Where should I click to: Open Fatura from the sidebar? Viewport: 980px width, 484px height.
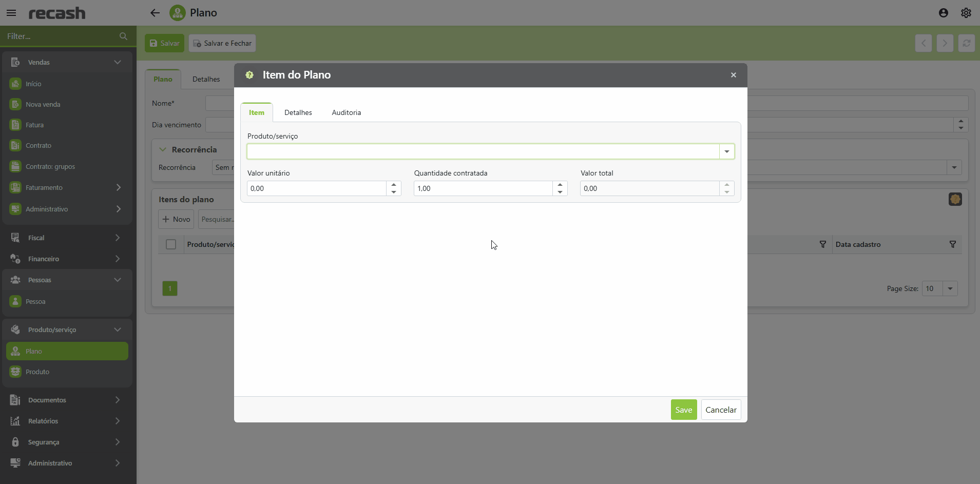34,125
